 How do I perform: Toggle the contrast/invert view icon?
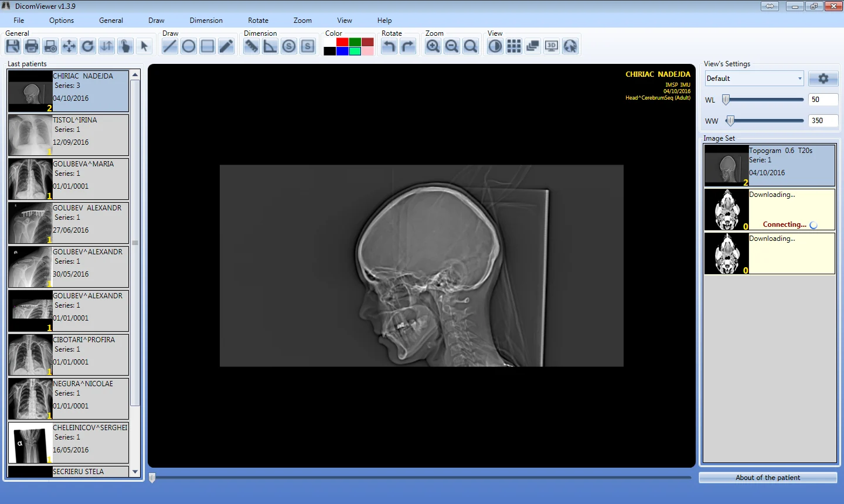495,46
